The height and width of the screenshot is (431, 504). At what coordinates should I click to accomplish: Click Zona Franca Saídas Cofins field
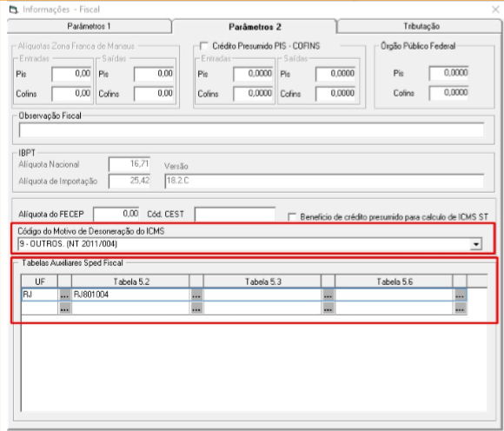point(154,94)
